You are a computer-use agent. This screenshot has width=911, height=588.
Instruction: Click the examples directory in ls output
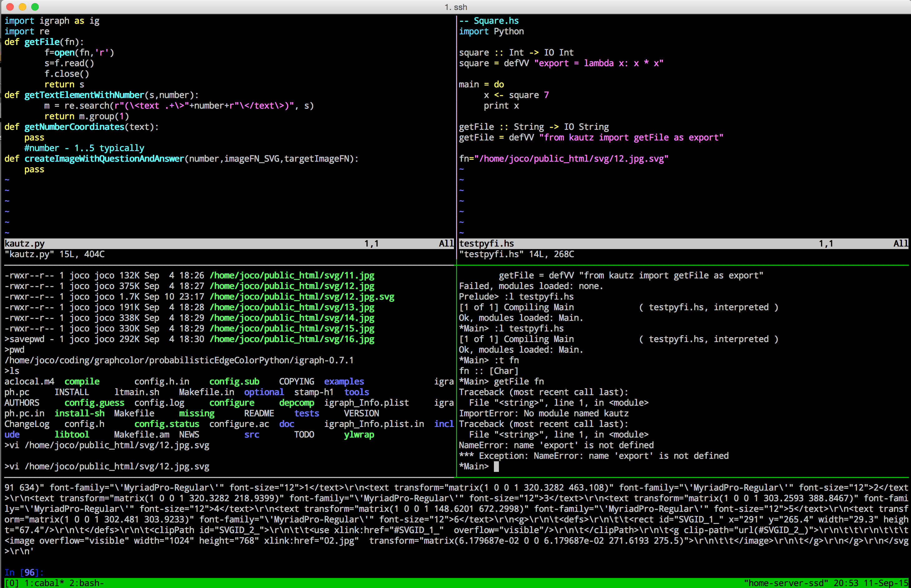point(344,381)
